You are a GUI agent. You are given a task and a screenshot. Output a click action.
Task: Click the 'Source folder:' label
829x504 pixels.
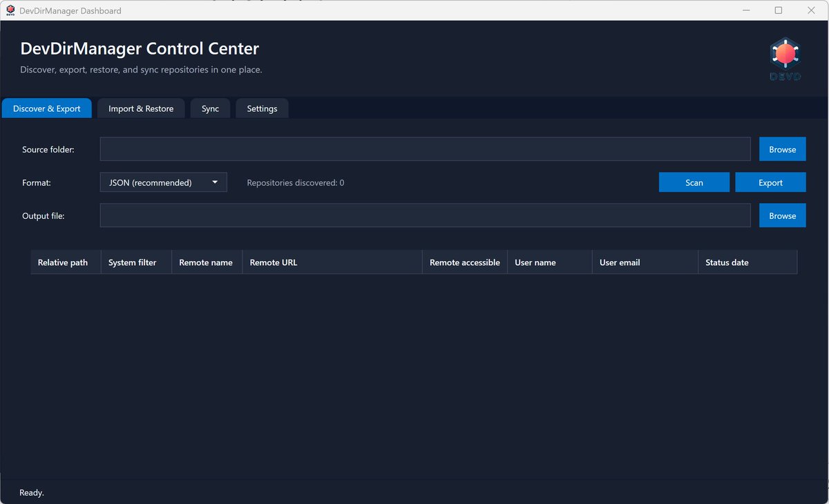(x=48, y=150)
